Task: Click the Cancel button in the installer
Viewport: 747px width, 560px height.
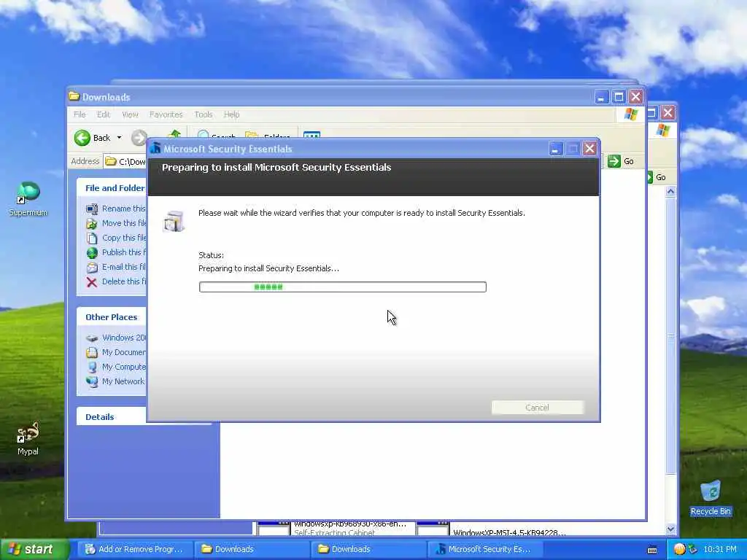Action: 538,408
